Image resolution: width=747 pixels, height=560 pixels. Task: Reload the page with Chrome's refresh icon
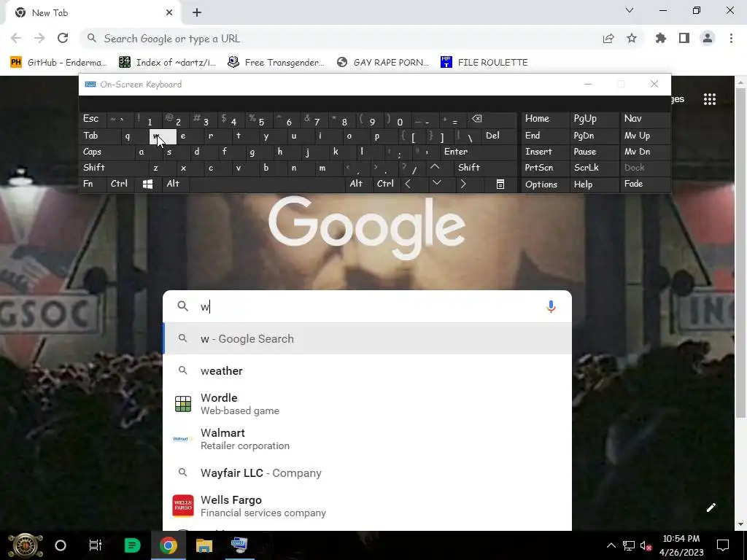63,38
